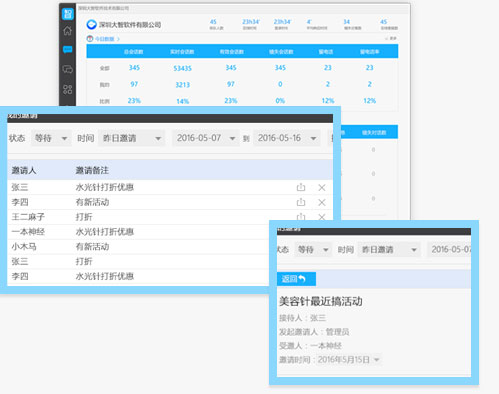Expand the 邀请时间 2016年5月15日 dropdown
Screen dimensions: 499x394
click(348, 360)
